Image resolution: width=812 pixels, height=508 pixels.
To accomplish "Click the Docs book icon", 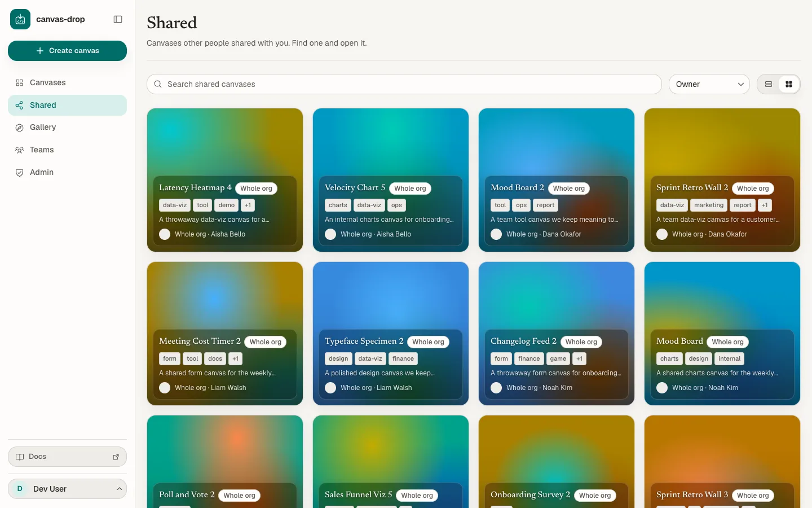I will pos(20,457).
